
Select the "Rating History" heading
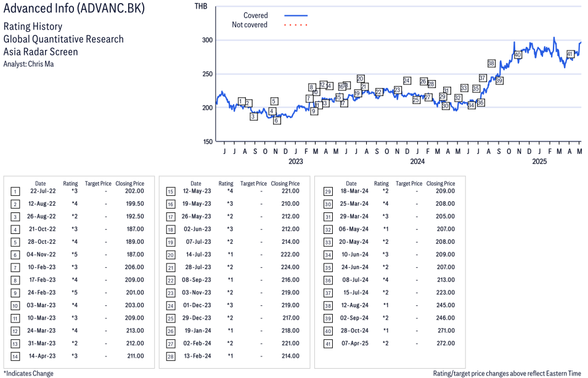click(33, 26)
